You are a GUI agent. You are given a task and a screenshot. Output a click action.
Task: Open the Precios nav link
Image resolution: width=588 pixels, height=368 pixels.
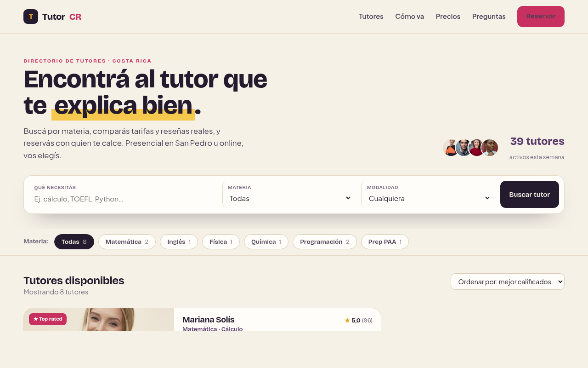[448, 17]
